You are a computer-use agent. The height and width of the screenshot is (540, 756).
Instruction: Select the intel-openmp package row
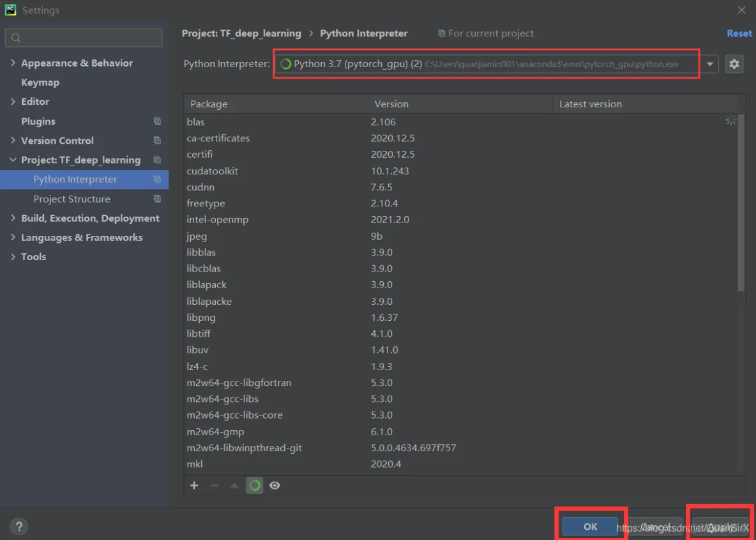pyautogui.click(x=460, y=220)
